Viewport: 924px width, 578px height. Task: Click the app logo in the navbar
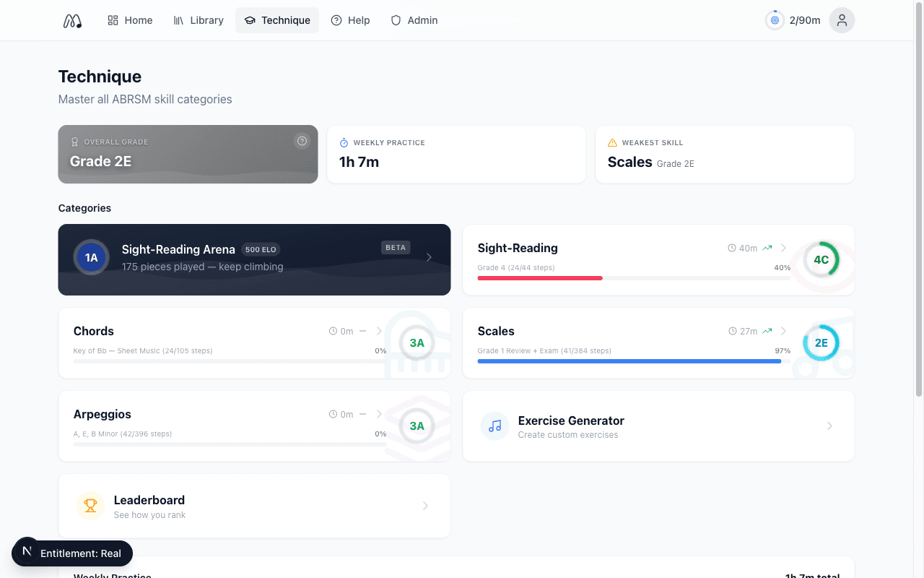72,20
